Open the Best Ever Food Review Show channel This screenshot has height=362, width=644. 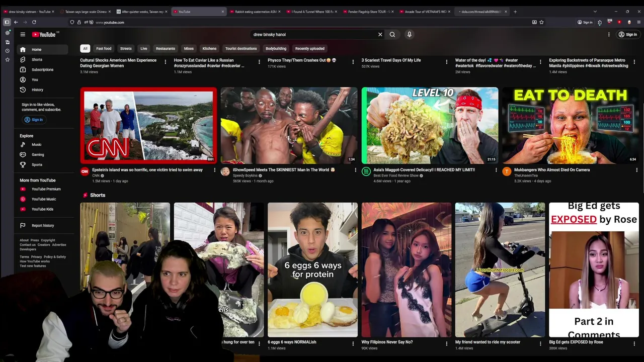pyautogui.click(x=396, y=175)
